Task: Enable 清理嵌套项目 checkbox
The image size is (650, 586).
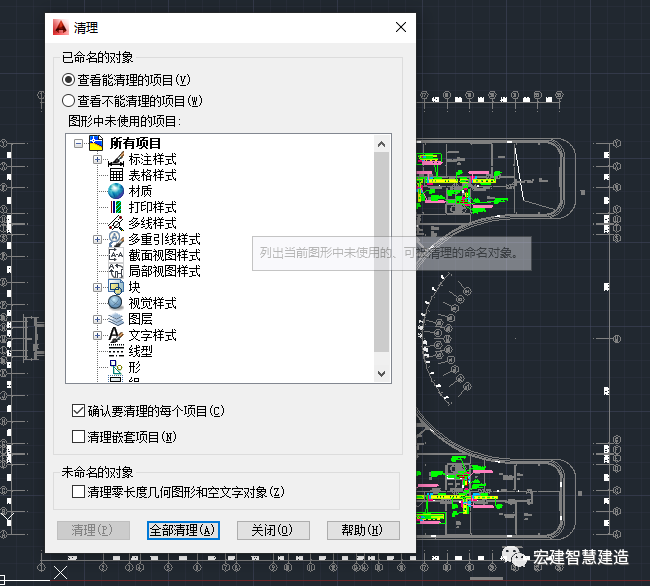Action: coord(78,436)
